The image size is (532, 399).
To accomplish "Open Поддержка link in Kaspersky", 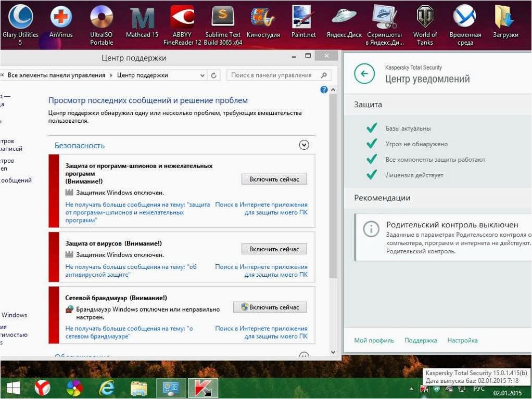I will point(421,340).
